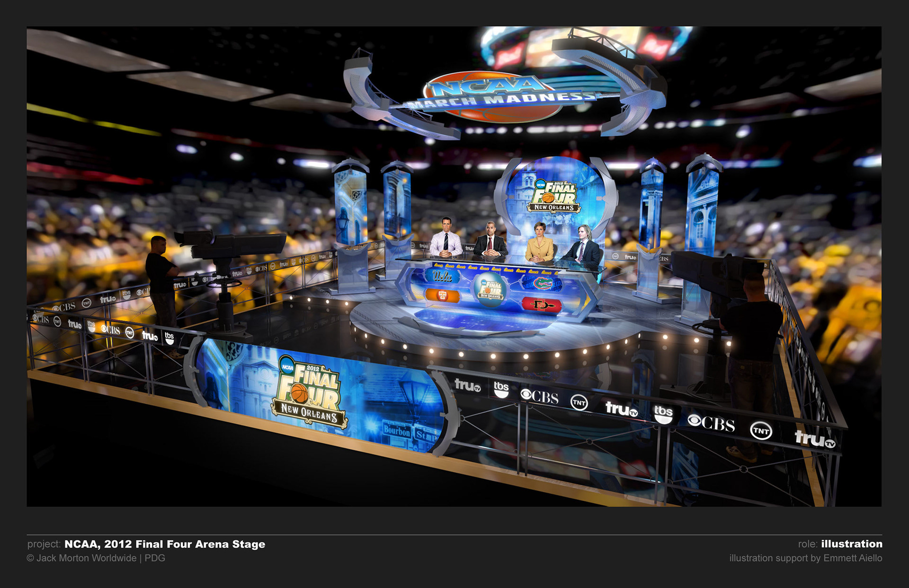Click the CBS logo nearest the front banner

pos(539,396)
